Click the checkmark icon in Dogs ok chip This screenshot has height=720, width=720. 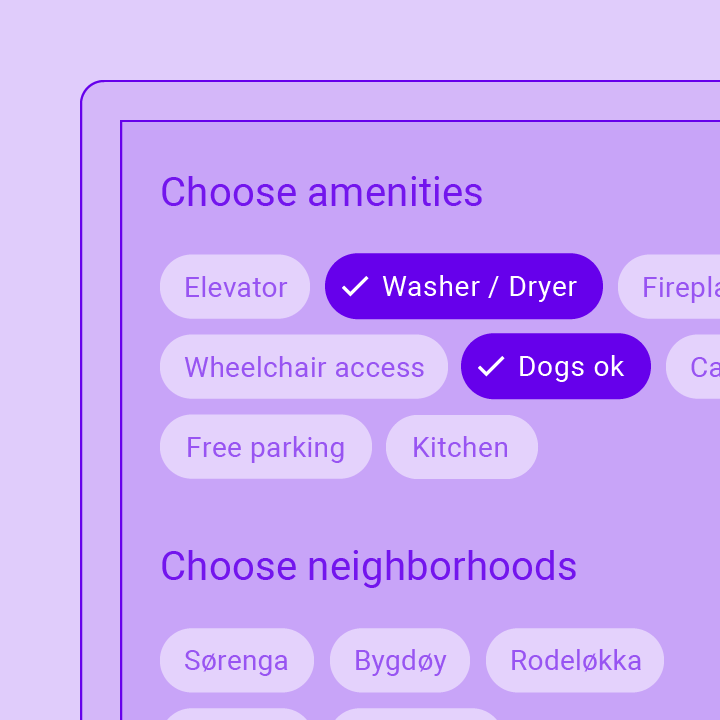click(x=491, y=366)
